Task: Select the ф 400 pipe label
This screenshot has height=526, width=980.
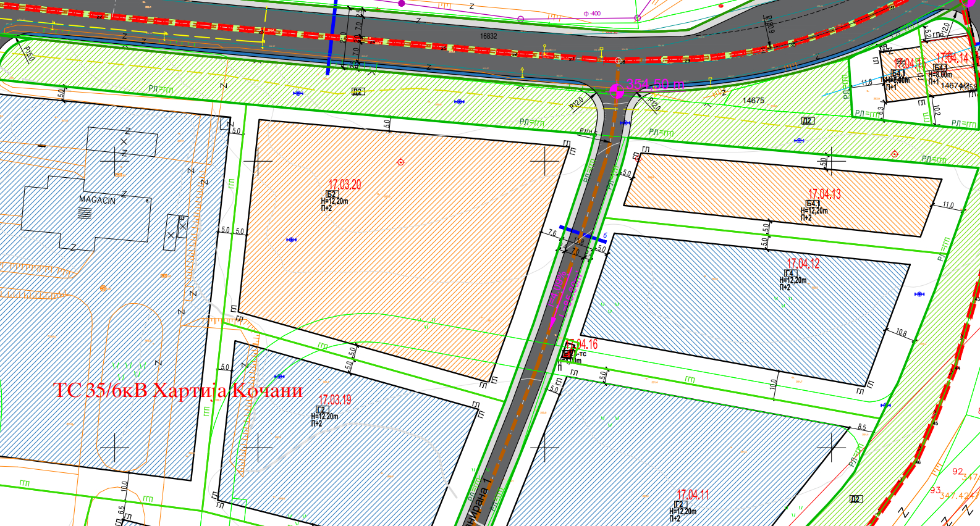Action: click(592, 14)
